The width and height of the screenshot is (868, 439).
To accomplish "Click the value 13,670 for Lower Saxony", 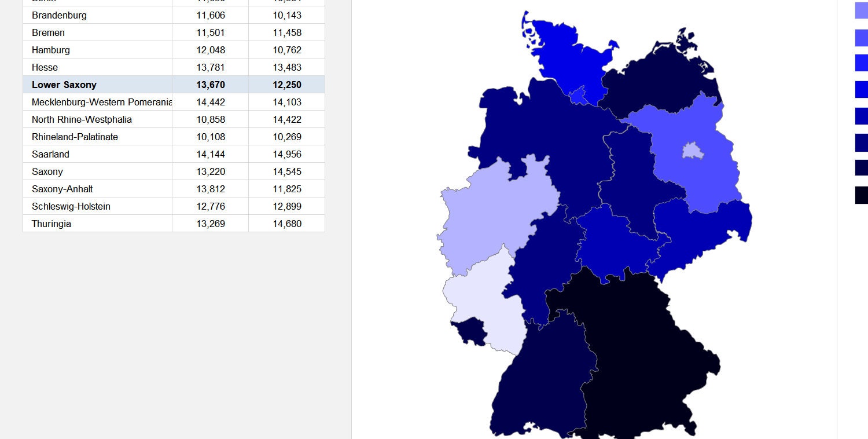I will coord(211,85).
